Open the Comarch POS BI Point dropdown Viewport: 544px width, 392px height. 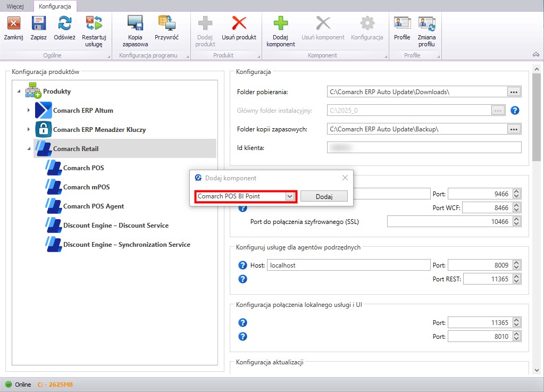click(x=290, y=196)
